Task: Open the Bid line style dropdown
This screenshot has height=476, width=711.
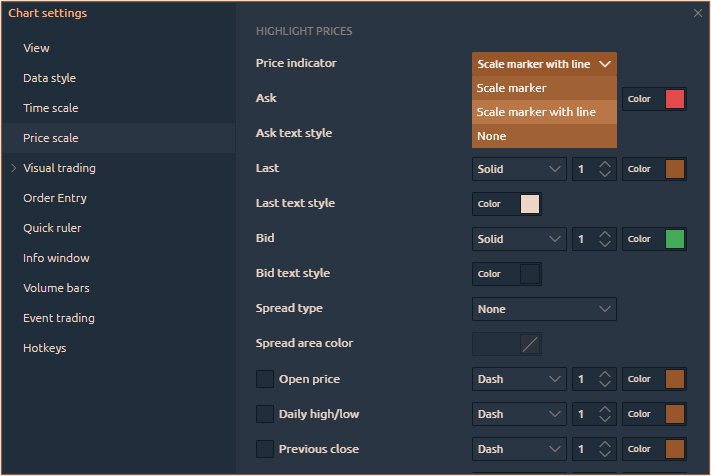Action: tap(519, 239)
